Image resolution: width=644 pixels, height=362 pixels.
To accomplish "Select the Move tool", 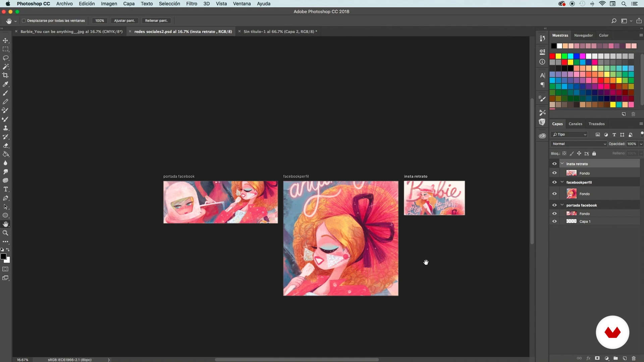I will click(6, 41).
